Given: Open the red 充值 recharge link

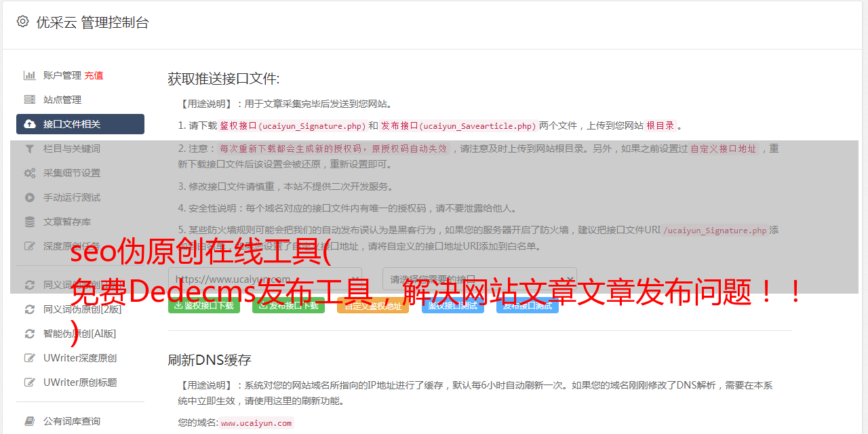Looking at the screenshot, I should pos(94,75).
